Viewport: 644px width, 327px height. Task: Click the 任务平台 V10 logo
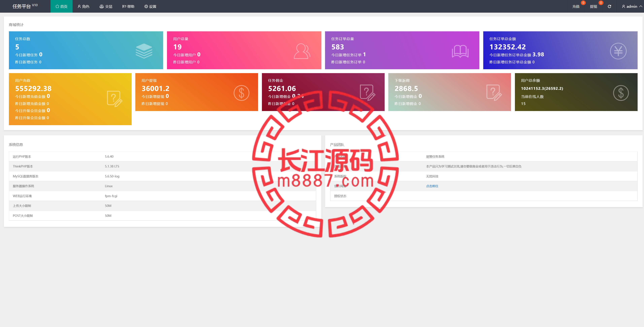click(x=25, y=6)
